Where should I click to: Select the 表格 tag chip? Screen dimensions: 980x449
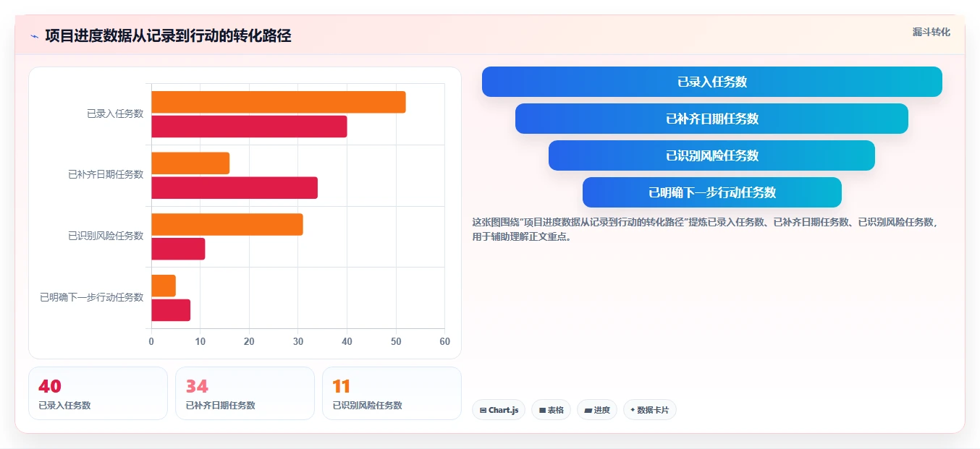pos(551,410)
